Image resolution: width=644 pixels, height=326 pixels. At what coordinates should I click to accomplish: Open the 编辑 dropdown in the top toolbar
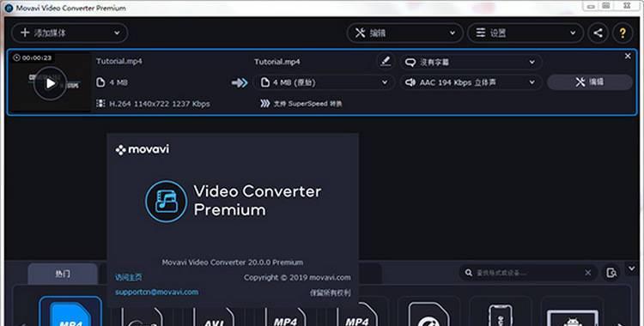pyautogui.click(x=405, y=33)
